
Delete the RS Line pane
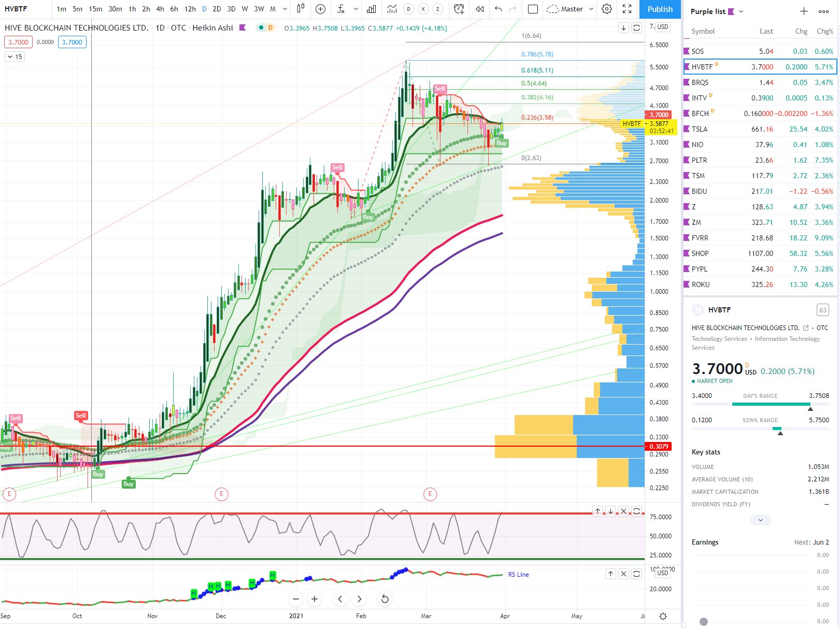624,574
